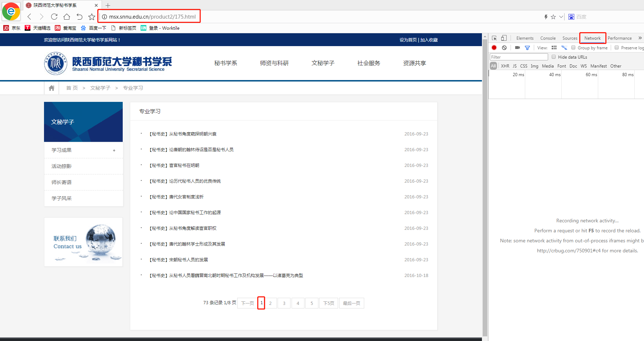This screenshot has height=341, width=644.
Task: Click the breadcrumb home icon on the page
Action: click(52, 88)
